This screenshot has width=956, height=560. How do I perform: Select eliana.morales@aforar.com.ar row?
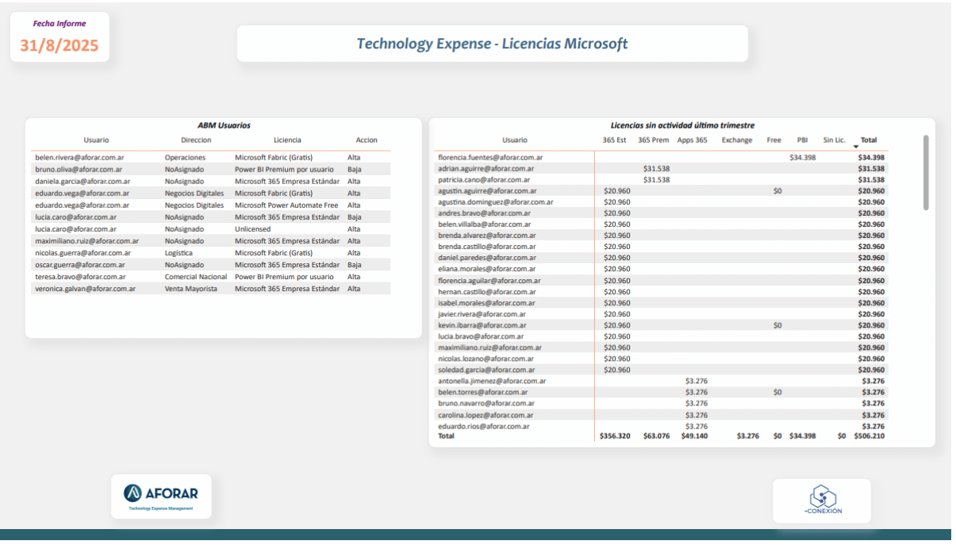[x=662, y=269]
